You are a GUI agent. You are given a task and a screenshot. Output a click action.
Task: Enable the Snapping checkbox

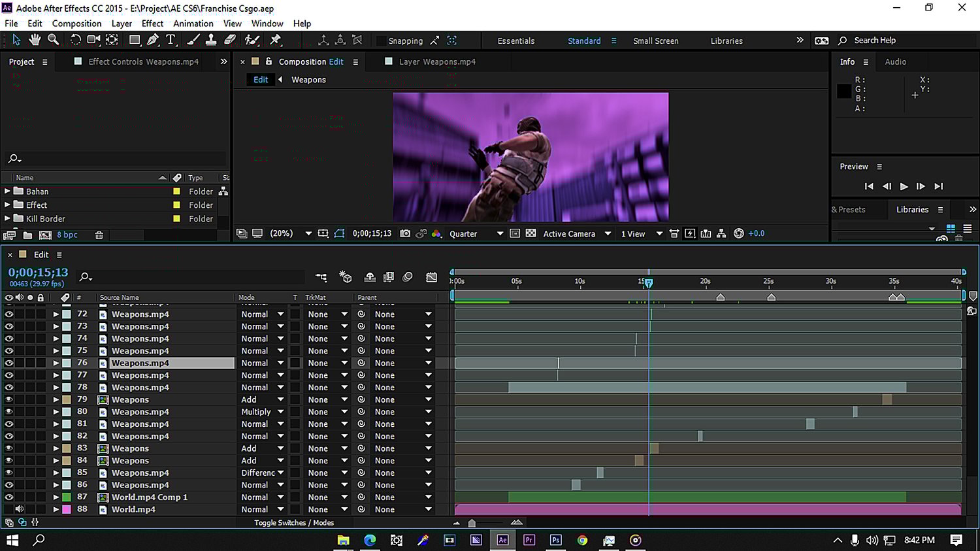click(x=381, y=41)
